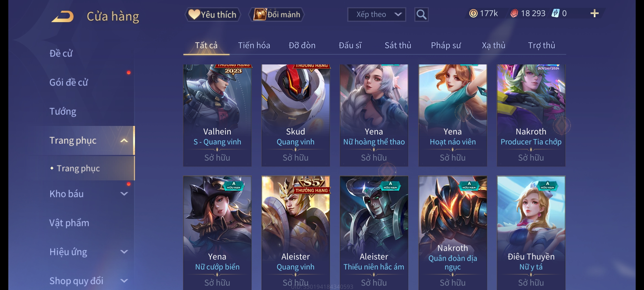Tap the gold coin icon showing 177k
Image resolution: width=644 pixels, height=290 pixels.
pos(473,13)
